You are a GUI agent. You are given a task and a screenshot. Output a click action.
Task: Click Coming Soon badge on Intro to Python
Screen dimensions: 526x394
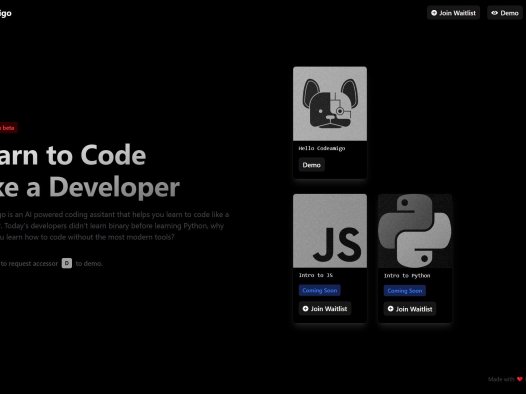click(x=405, y=291)
